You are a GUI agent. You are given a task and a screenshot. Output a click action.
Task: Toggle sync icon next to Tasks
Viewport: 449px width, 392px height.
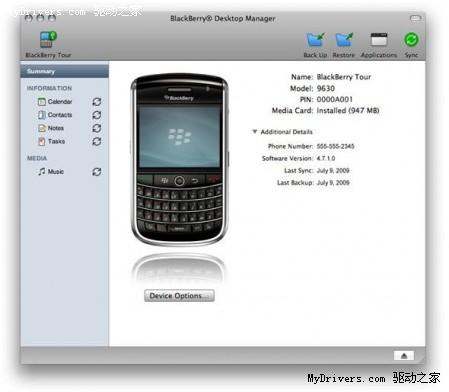(97, 142)
